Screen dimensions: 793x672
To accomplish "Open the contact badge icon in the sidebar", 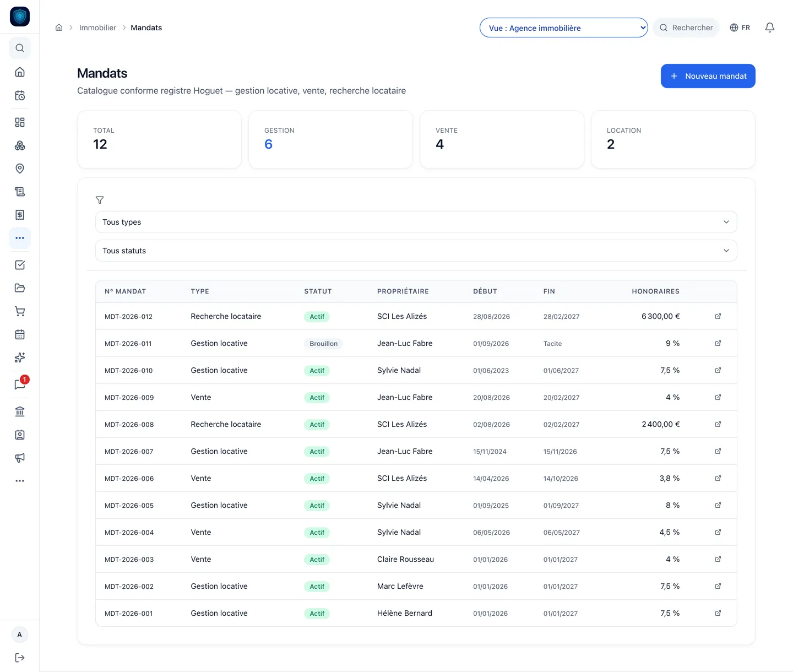I will coord(20,435).
